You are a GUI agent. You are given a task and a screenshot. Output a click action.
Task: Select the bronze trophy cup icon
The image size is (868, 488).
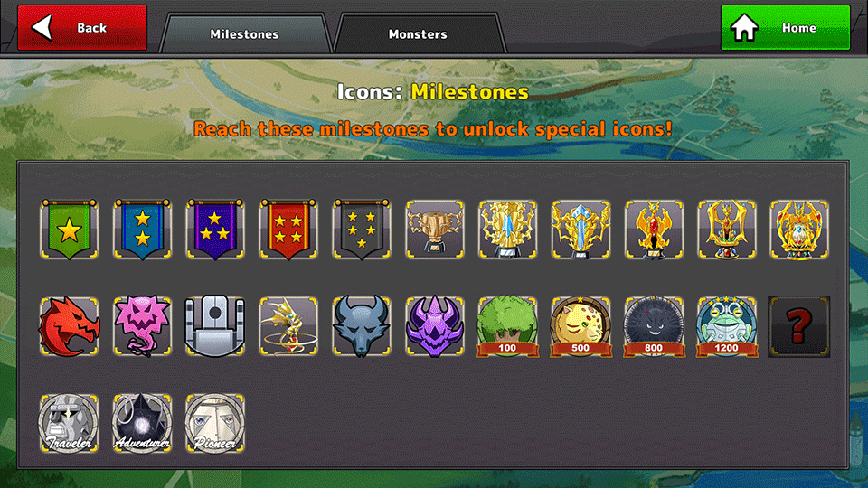(435, 230)
